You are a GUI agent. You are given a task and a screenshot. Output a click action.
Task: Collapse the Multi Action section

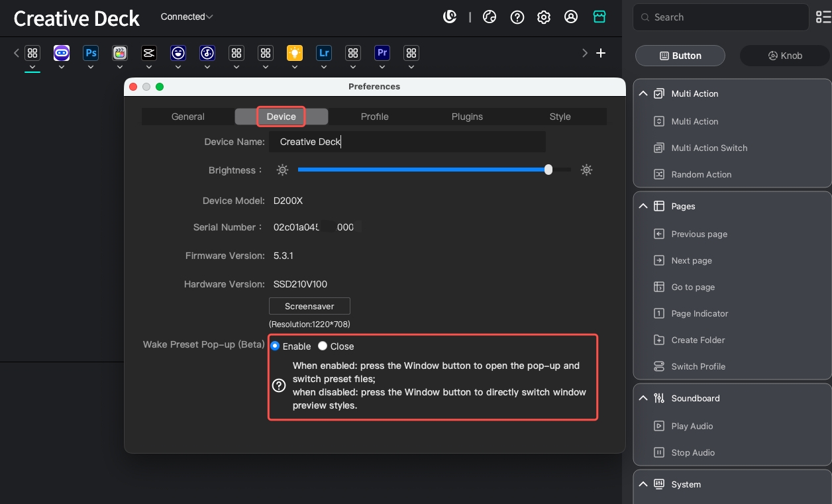[x=643, y=94]
